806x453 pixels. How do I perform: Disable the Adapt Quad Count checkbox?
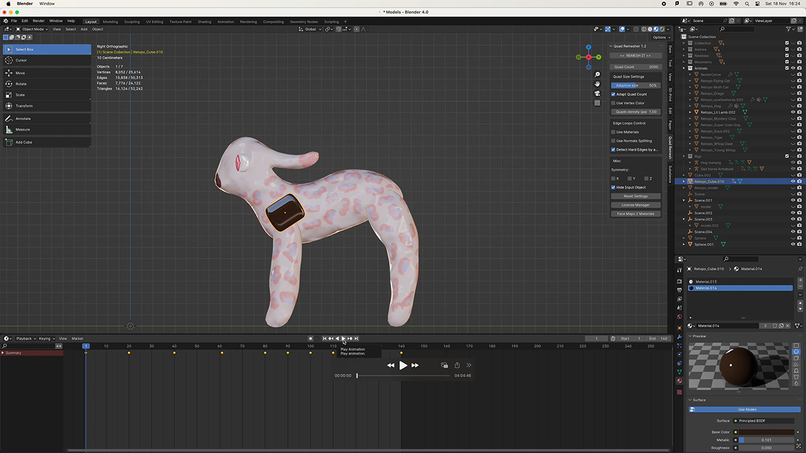(x=614, y=94)
